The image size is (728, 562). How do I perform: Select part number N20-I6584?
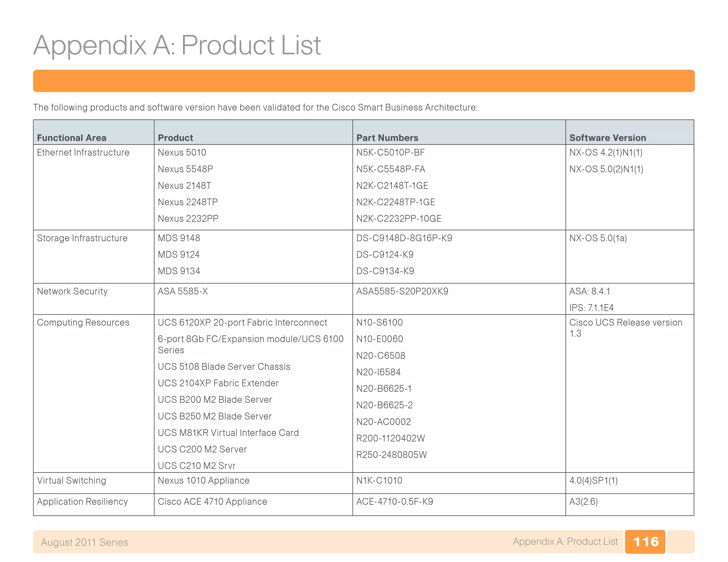(x=379, y=372)
